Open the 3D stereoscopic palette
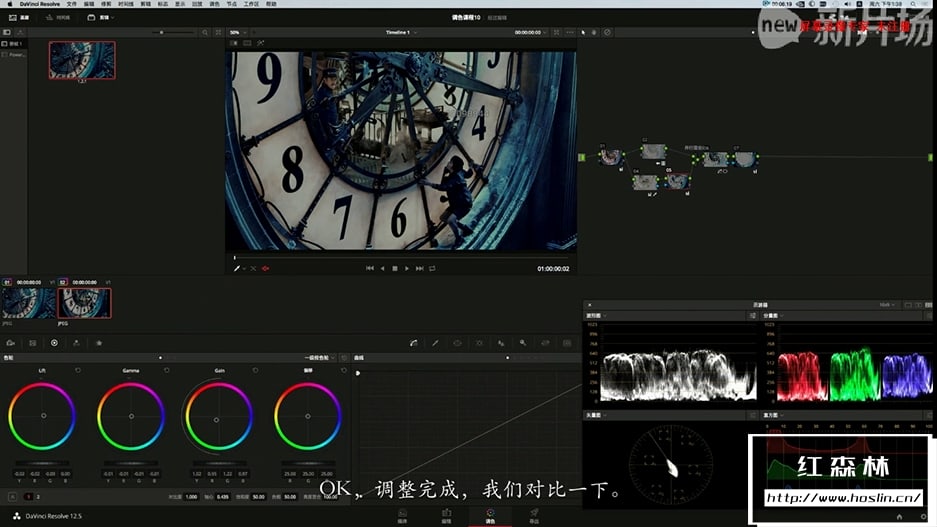 (x=567, y=343)
